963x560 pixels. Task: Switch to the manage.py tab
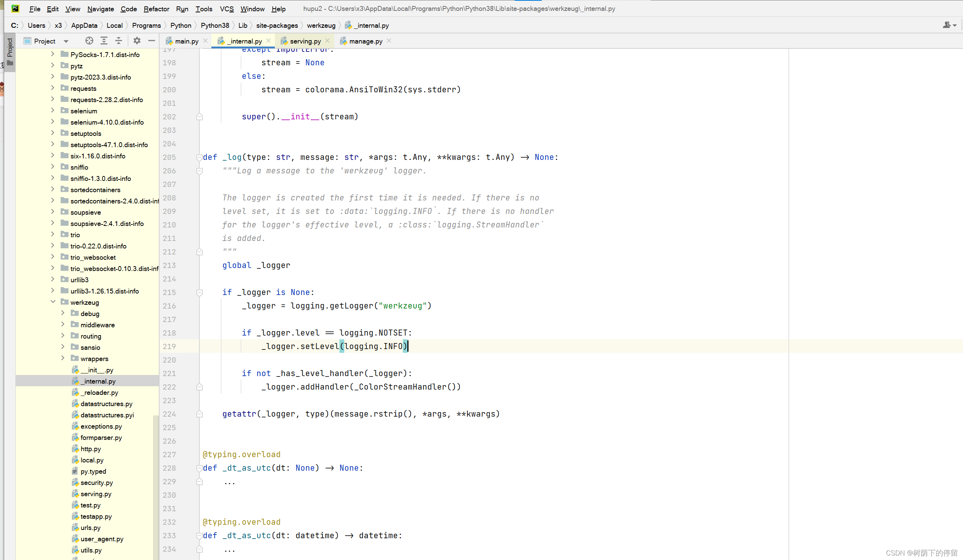[x=365, y=41]
